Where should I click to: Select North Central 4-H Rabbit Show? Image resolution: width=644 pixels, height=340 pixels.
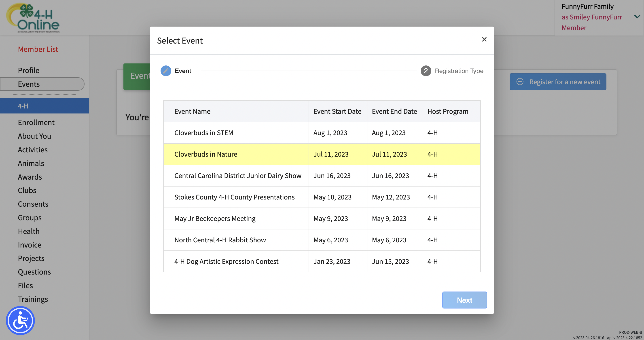click(x=220, y=240)
